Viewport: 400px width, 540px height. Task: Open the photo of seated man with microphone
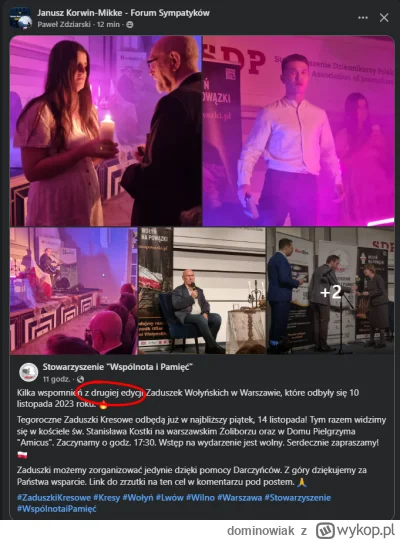[x=202, y=291]
